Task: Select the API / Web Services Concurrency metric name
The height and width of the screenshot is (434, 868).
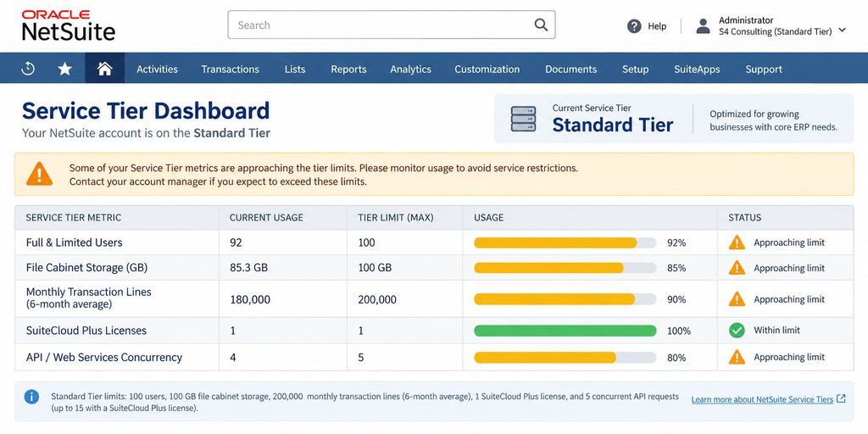Action: click(104, 357)
